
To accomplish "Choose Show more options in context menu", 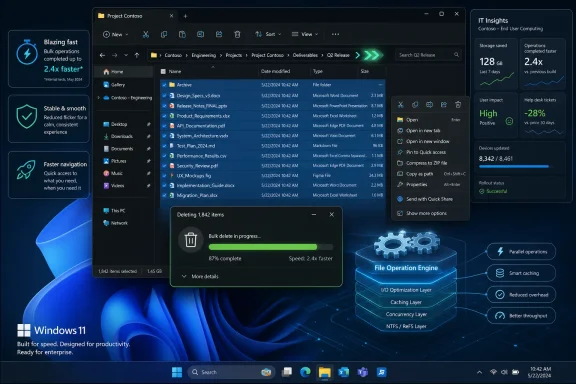I will (429, 213).
